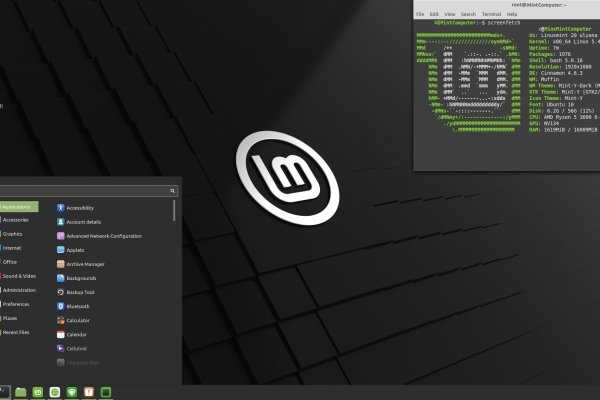Select the Accessories category
The width and height of the screenshot is (600, 400).
tap(15, 219)
